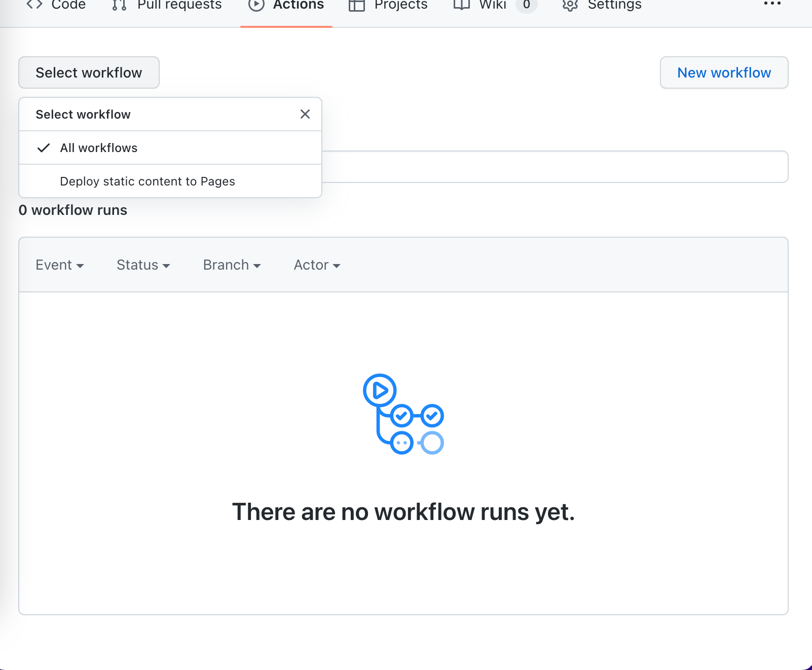Open the Wiki book icon
The image size is (812, 670).
point(462,5)
